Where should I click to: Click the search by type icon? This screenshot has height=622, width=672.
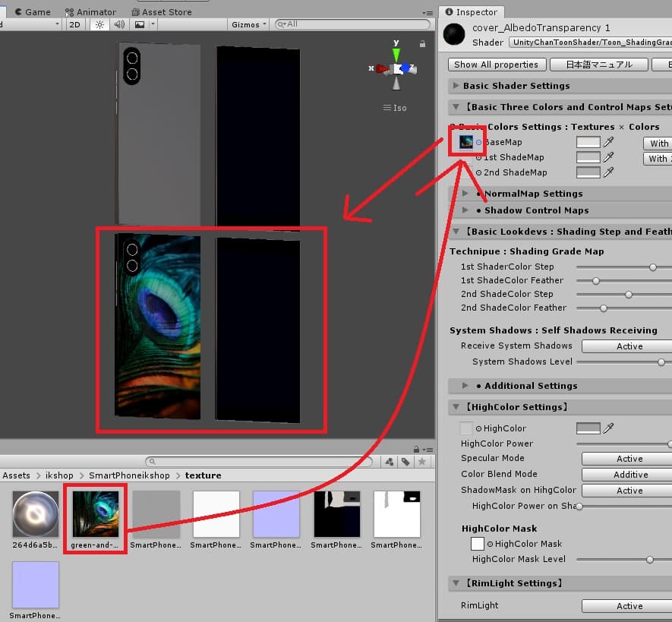(x=390, y=462)
